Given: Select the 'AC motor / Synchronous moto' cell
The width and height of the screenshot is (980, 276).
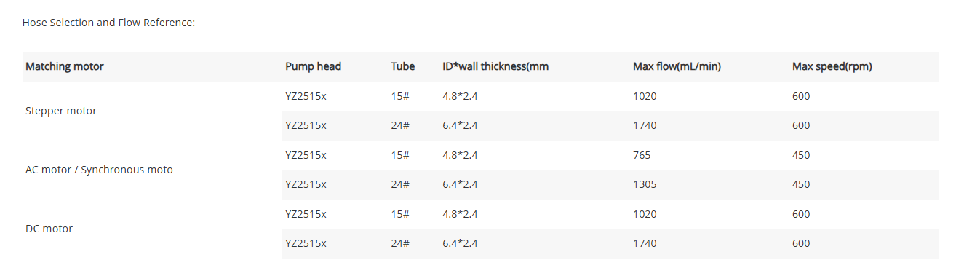Looking at the screenshot, I should tap(99, 170).
